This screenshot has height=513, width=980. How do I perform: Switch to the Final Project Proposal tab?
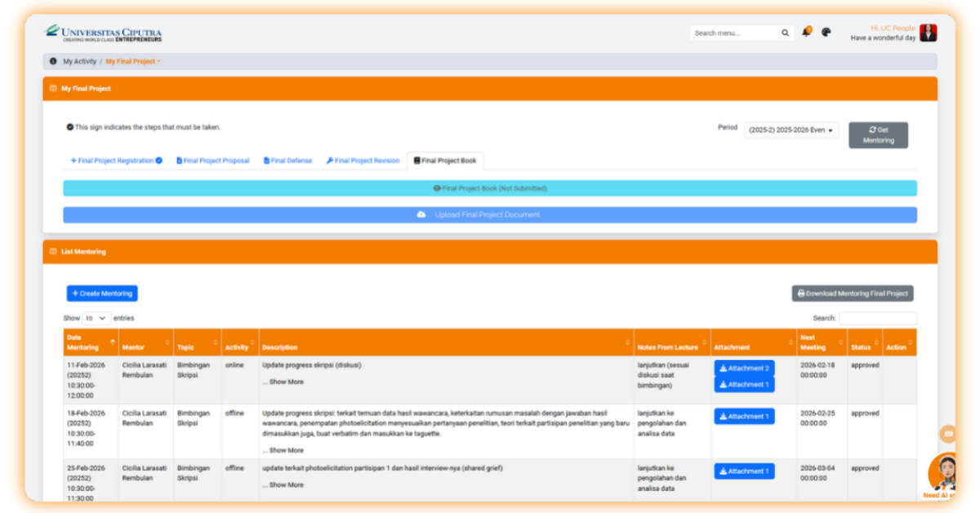[x=212, y=161]
